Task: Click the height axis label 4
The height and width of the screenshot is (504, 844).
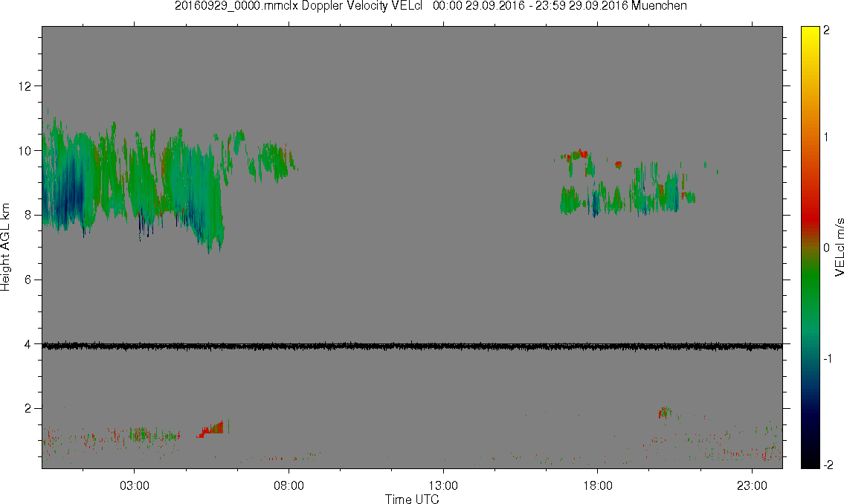Action: pos(28,344)
